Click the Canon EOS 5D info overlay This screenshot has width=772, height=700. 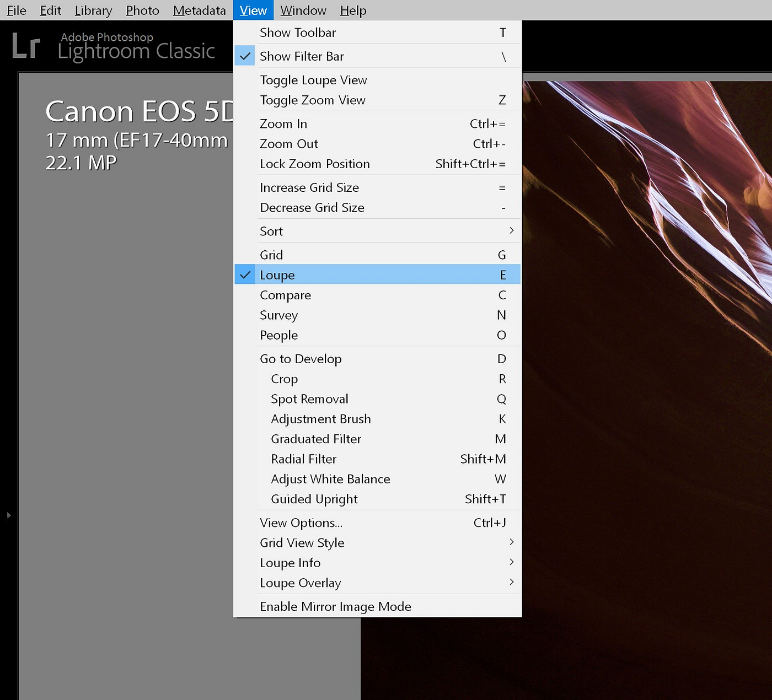140,111
